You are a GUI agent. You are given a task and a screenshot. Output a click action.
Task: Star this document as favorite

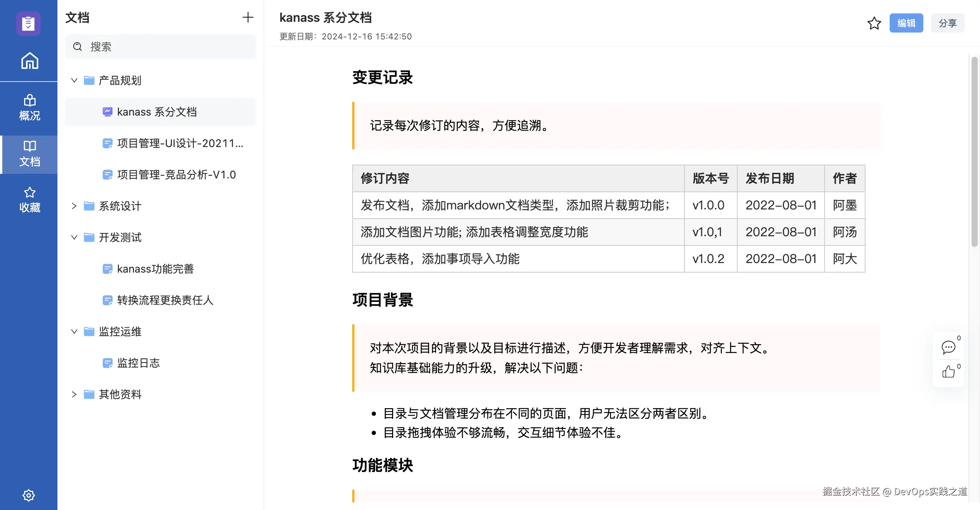click(874, 23)
